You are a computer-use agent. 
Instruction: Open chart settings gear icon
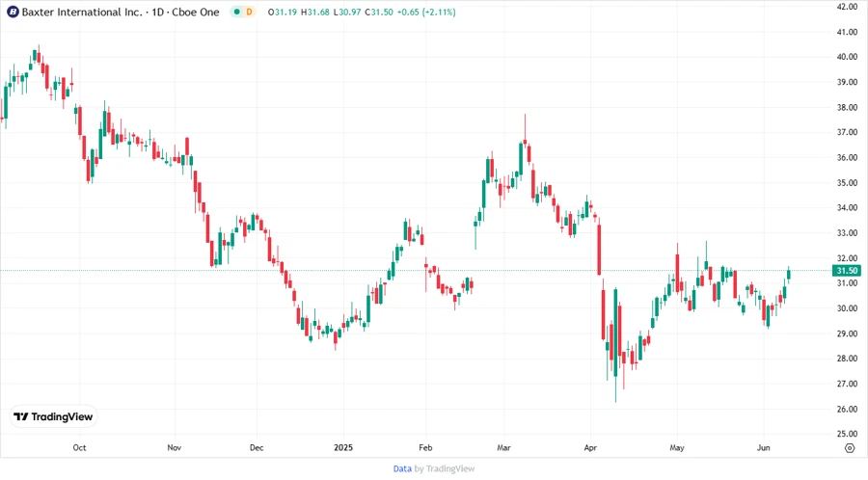click(850, 448)
